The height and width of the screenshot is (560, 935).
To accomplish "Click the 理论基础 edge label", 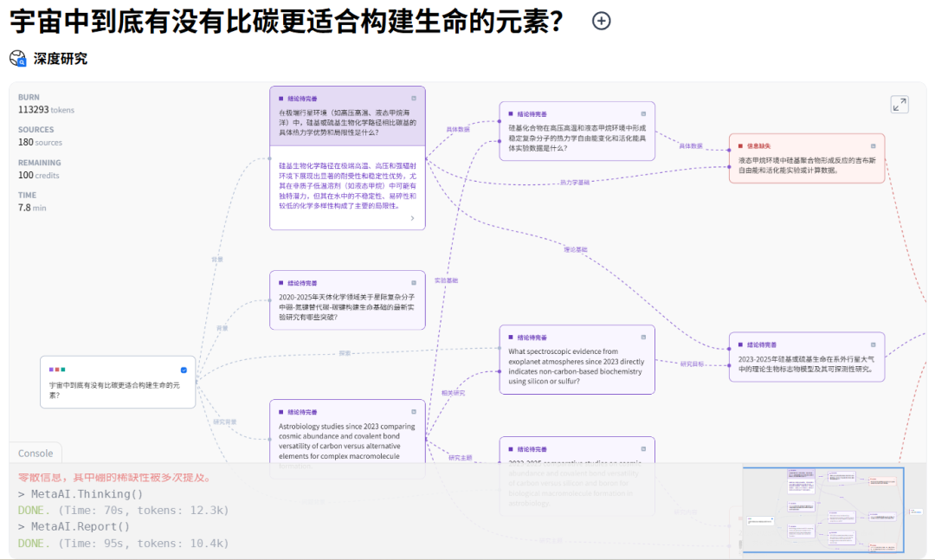I will 576,249.
